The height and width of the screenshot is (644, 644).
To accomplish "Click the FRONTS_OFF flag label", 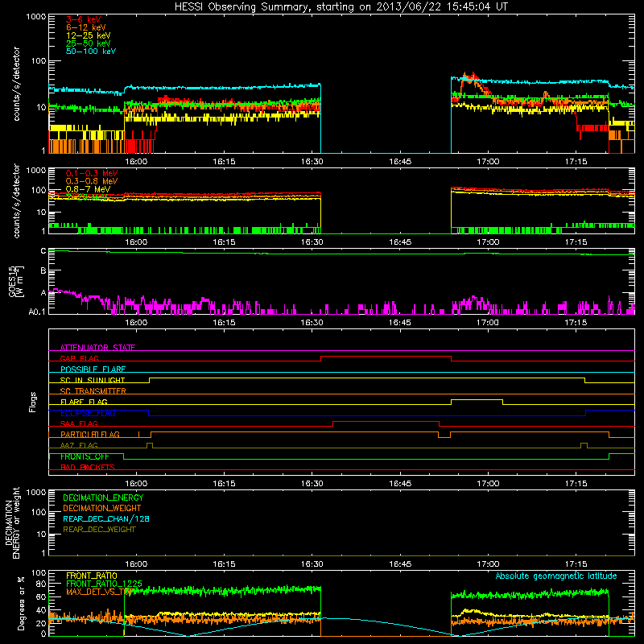I will 85,456.
